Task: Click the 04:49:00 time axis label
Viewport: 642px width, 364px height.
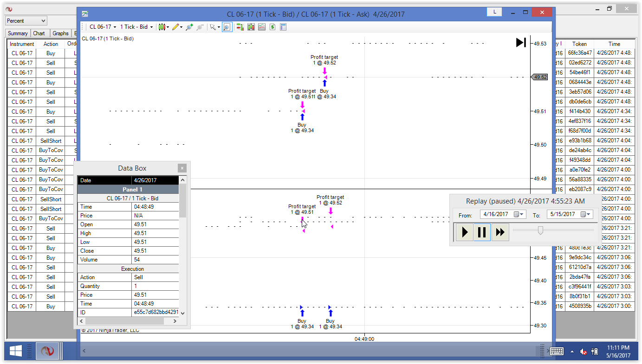Action: (364, 339)
